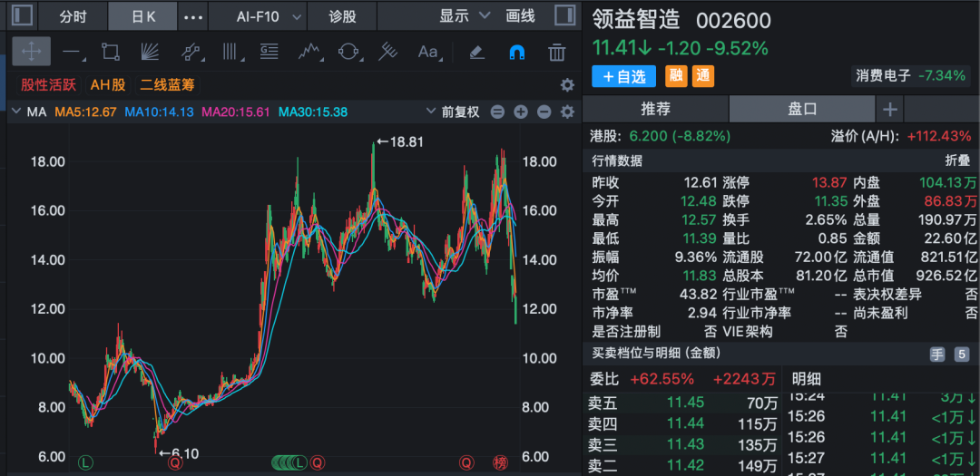Click 折叠 to collapse quote data
This screenshot has width=980, height=476.
pyautogui.click(x=957, y=160)
